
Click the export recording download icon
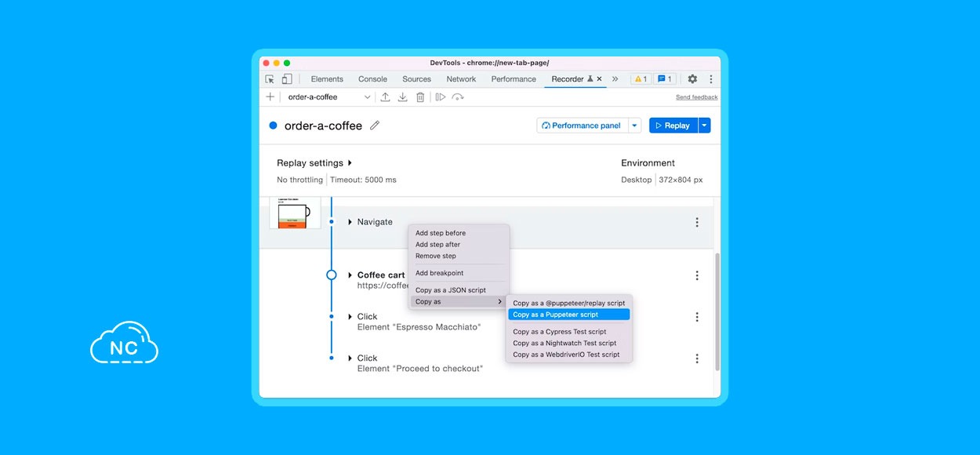point(402,96)
